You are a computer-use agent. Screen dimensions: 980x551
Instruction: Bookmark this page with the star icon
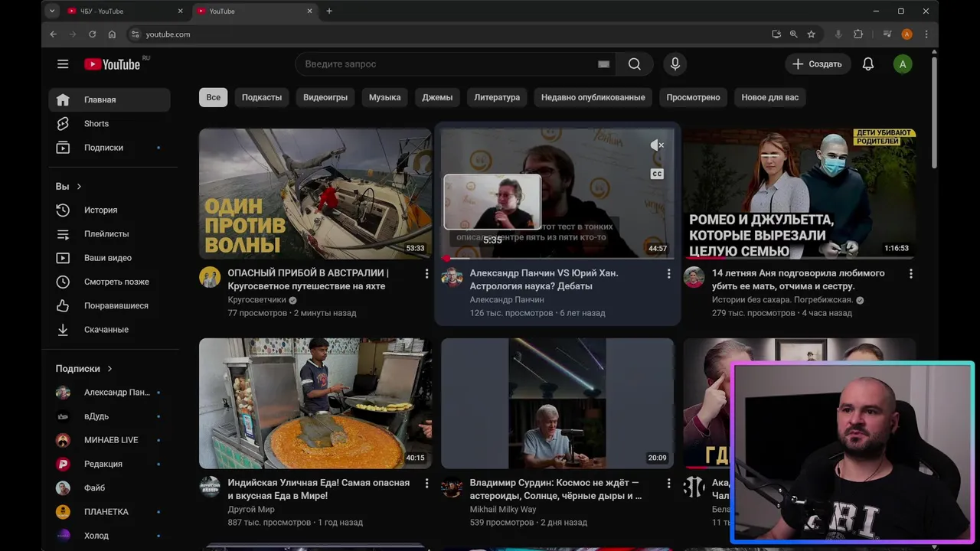(x=811, y=34)
